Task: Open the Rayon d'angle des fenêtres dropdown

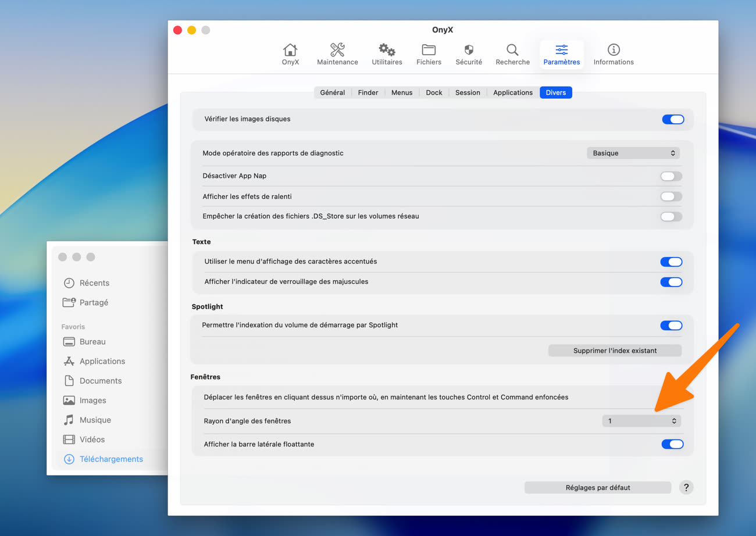Action: click(x=641, y=421)
